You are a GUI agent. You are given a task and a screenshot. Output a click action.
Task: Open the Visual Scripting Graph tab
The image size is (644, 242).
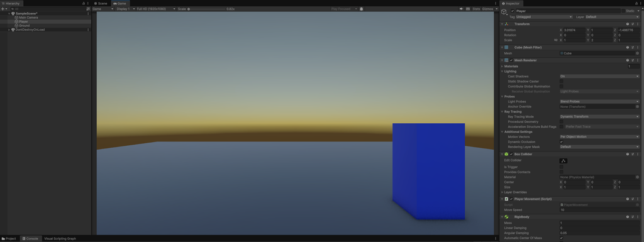point(60,238)
